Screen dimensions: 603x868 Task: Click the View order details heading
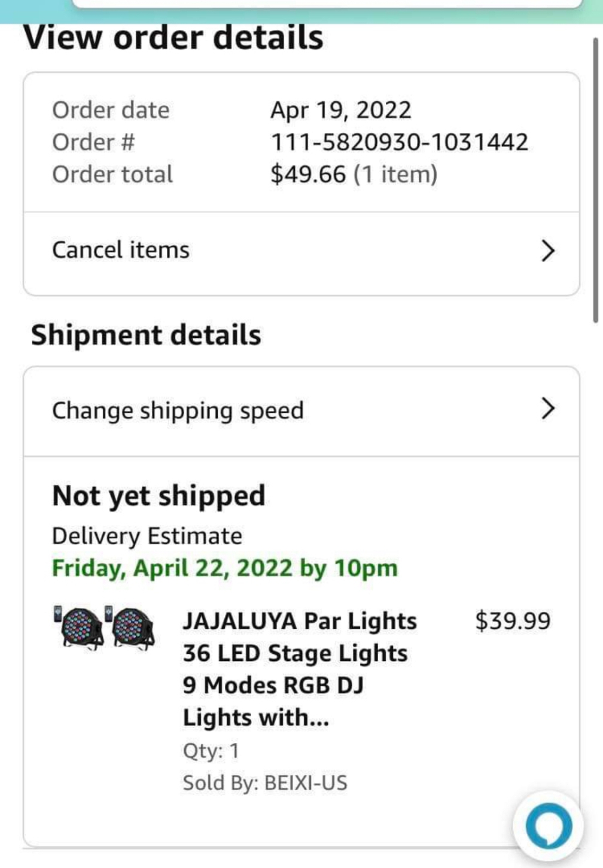(173, 38)
